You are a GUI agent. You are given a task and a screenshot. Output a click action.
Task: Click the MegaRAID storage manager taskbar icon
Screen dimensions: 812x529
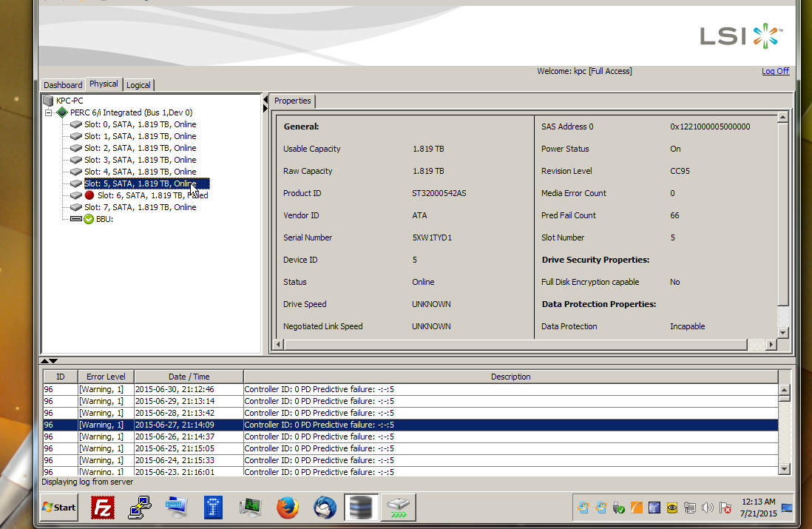(361, 508)
